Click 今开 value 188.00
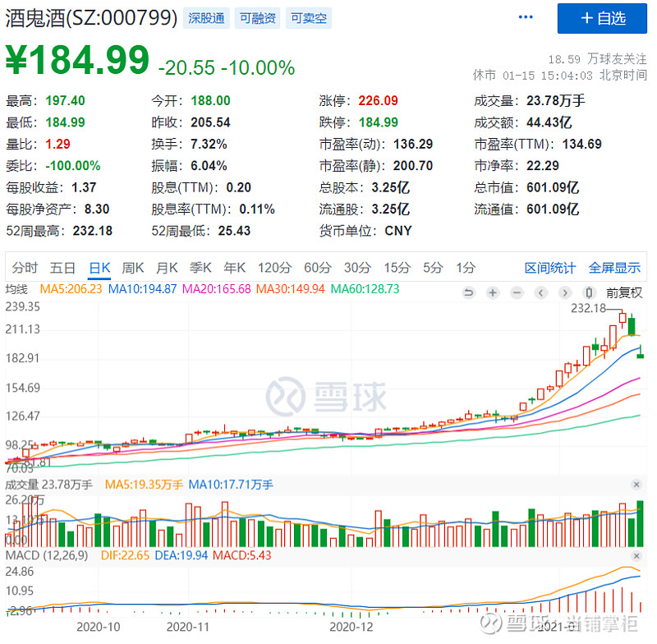 [210, 100]
